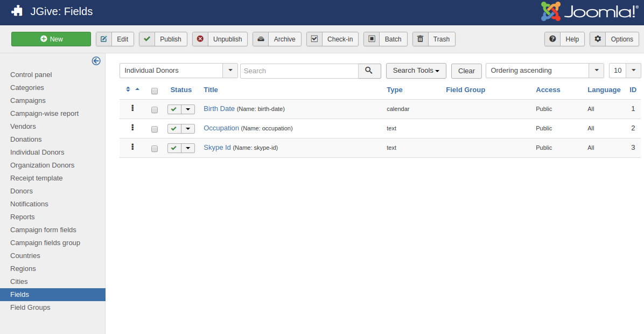Screen dimensions: 644x334
Task: Collapse the sidebar with the arrow icon
Action: (96, 61)
